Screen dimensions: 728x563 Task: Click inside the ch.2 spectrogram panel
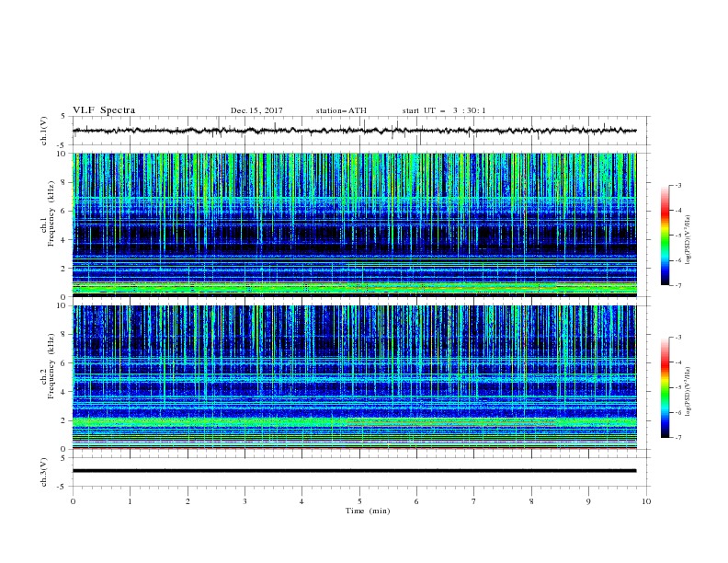(354, 377)
